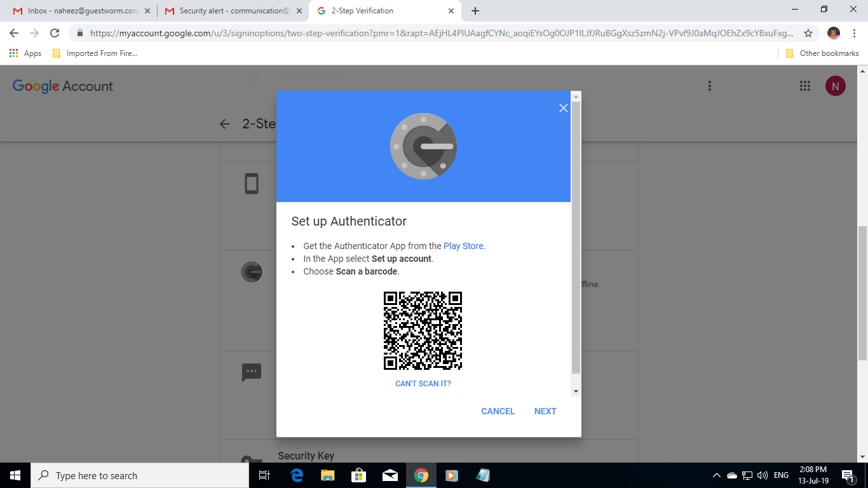Click the page's vertical scrollbar
868x488 pixels.
[862, 292]
